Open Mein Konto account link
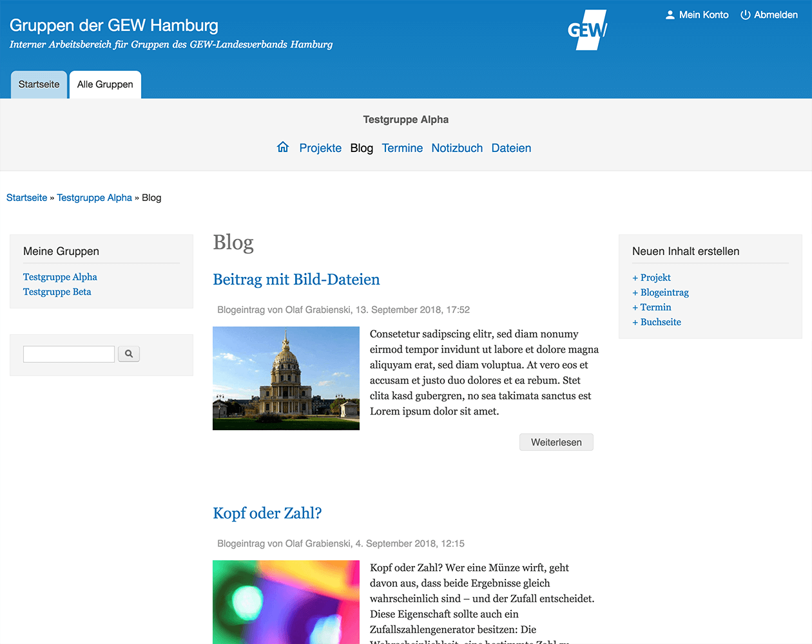 [x=697, y=15]
